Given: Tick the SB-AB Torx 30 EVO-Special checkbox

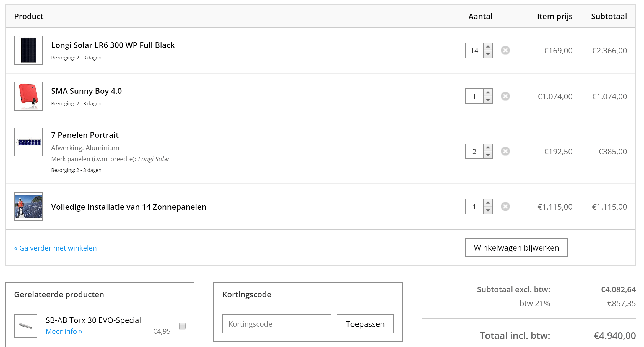Looking at the screenshot, I should [182, 326].
